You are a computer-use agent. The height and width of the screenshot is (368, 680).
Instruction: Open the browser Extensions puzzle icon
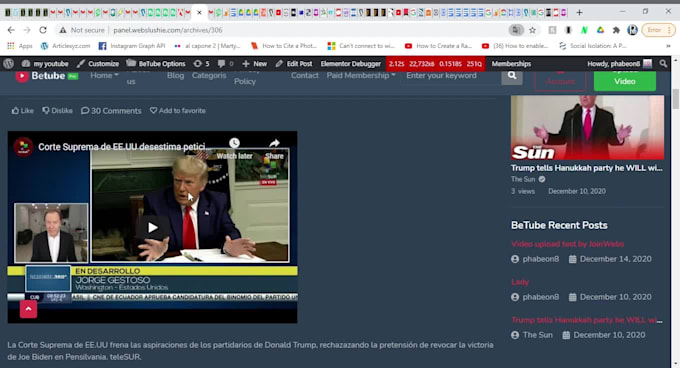click(616, 30)
